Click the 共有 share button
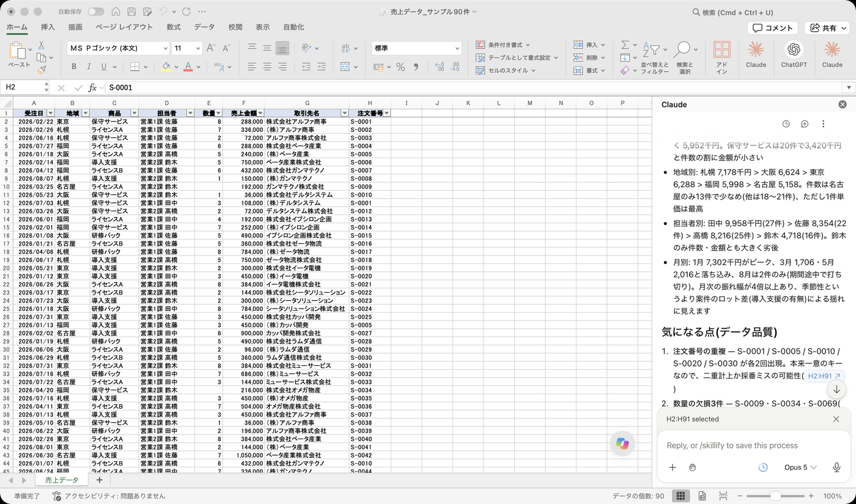This screenshot has height=504, width=856. [x=828, y=28]
